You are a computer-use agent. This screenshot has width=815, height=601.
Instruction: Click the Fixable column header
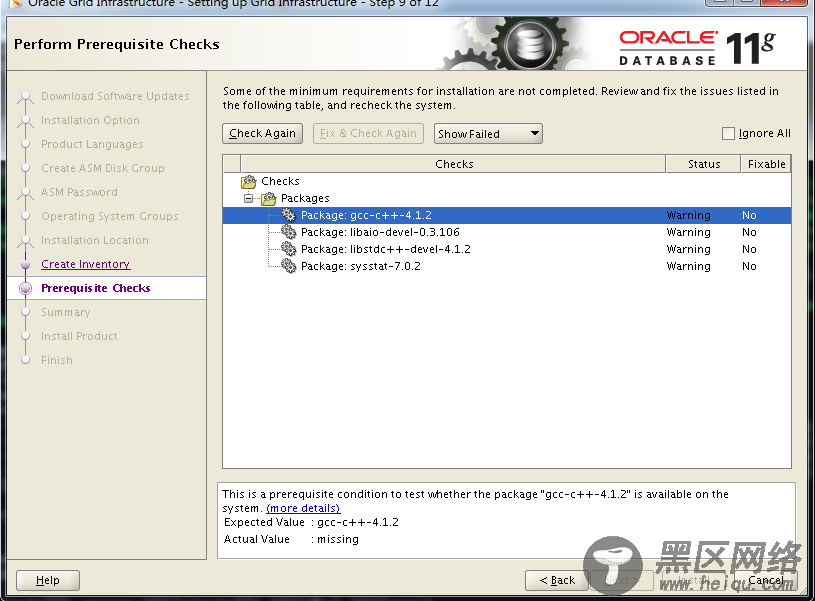click(x=766, y=164)
